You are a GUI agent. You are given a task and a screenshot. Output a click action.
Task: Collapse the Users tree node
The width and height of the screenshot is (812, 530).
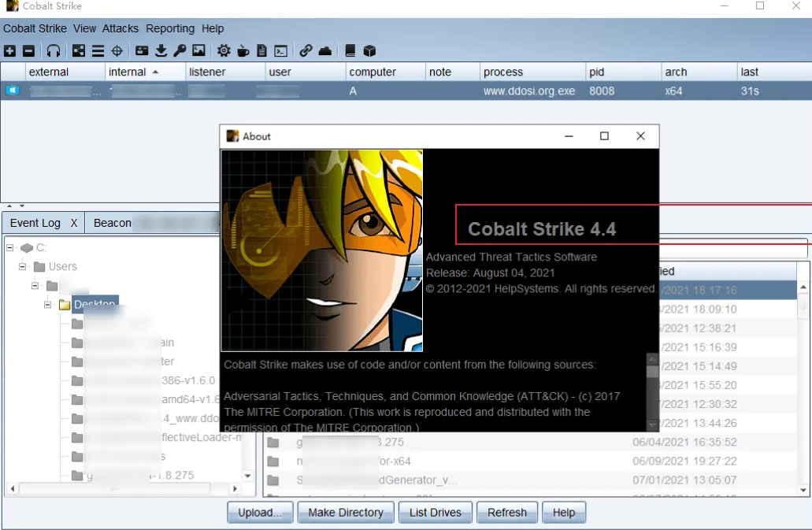[22, 266]
